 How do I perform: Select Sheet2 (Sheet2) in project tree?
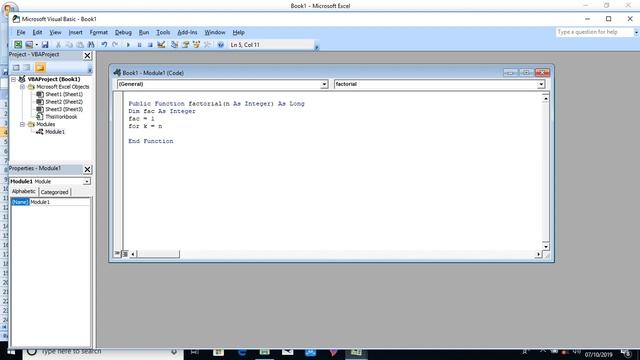[64, 102]
